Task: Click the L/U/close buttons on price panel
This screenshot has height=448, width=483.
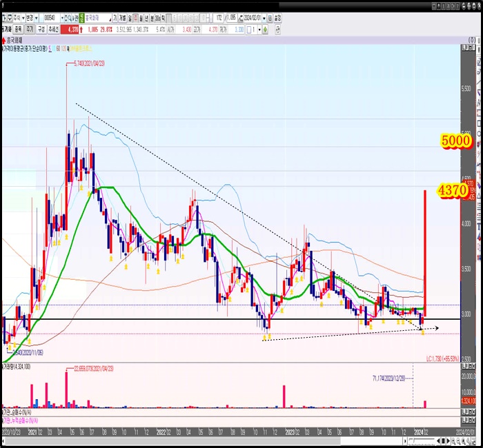Action: tap(468, 48)
